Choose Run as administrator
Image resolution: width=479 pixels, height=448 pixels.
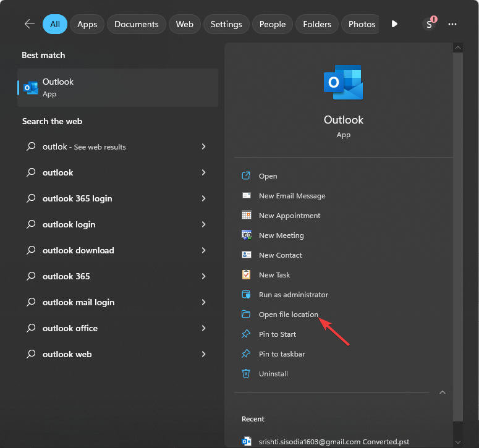pyautogui.click(x=293, y=295)
